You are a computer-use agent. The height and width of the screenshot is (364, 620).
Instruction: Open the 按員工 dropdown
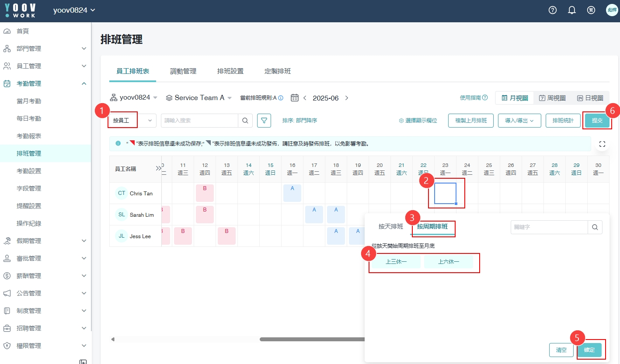pos(132,121)
